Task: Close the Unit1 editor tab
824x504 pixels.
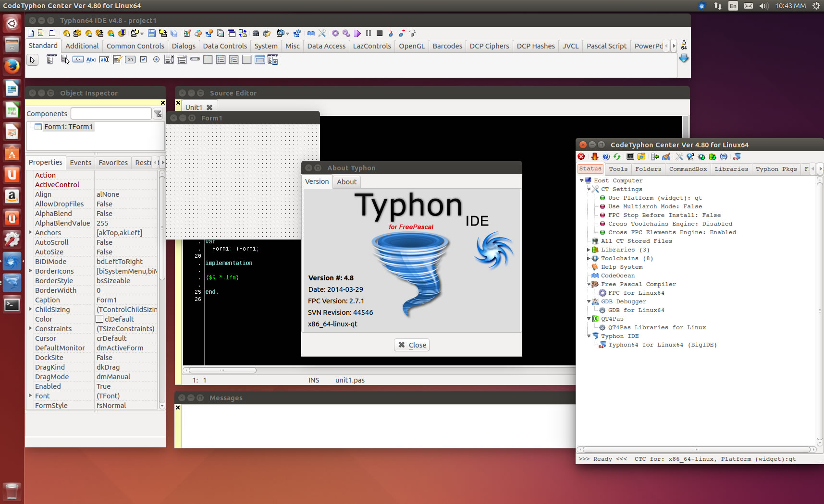Action: click(209, 108)
